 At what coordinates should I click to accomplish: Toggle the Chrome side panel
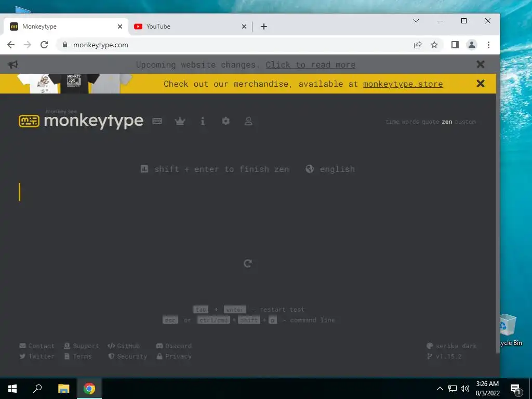point(455,45)
